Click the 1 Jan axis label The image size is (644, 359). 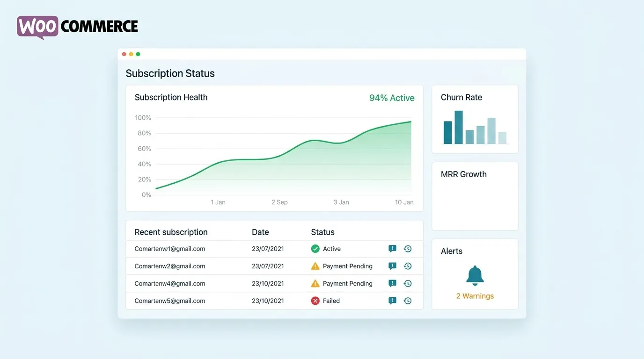pyautogui.click(x=218, y=202)
